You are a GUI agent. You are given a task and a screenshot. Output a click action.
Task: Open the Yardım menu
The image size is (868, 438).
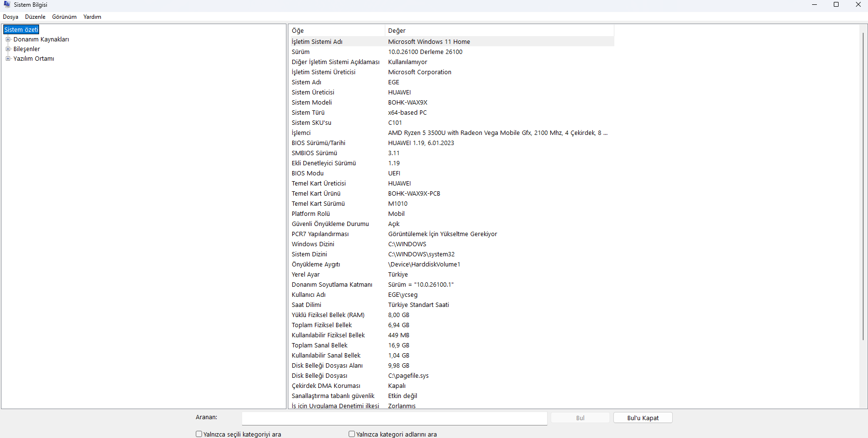click(92, 17)
